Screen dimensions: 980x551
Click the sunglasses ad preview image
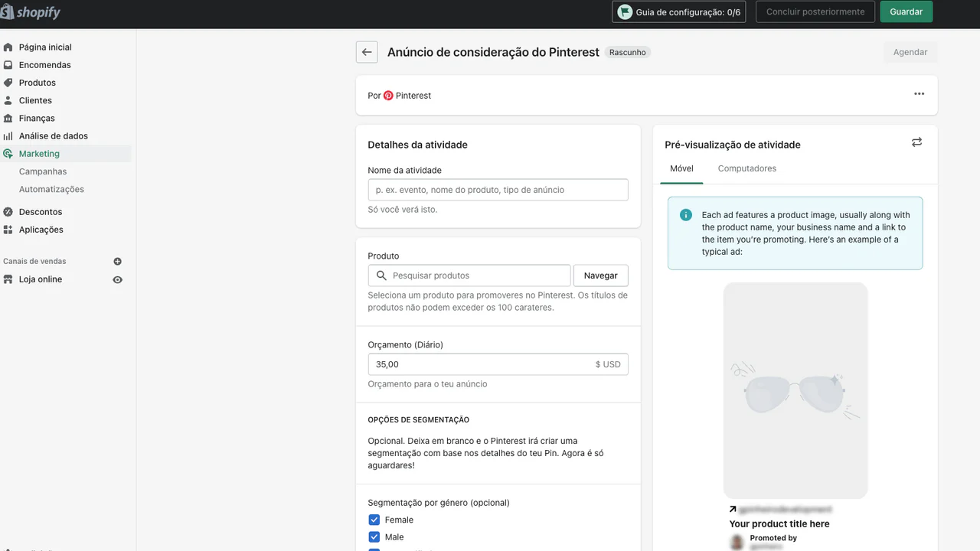[795, 391]
